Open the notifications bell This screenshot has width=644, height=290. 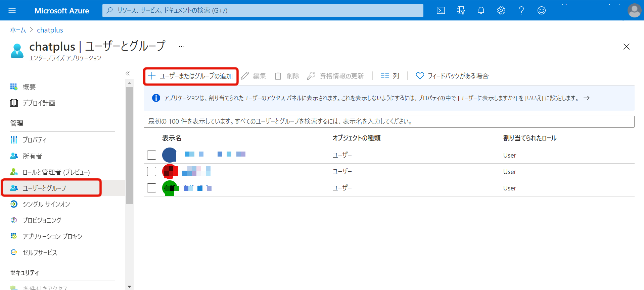coord(481,10)
